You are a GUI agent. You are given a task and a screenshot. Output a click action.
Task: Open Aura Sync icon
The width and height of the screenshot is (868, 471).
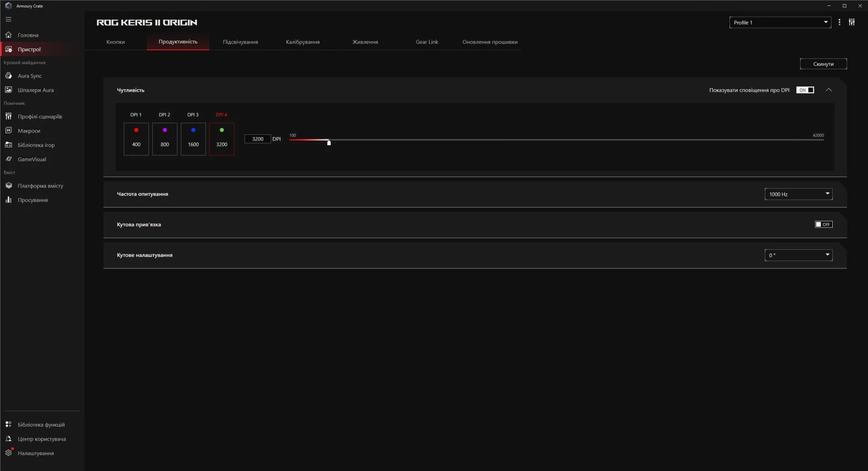tap(9, 76)
